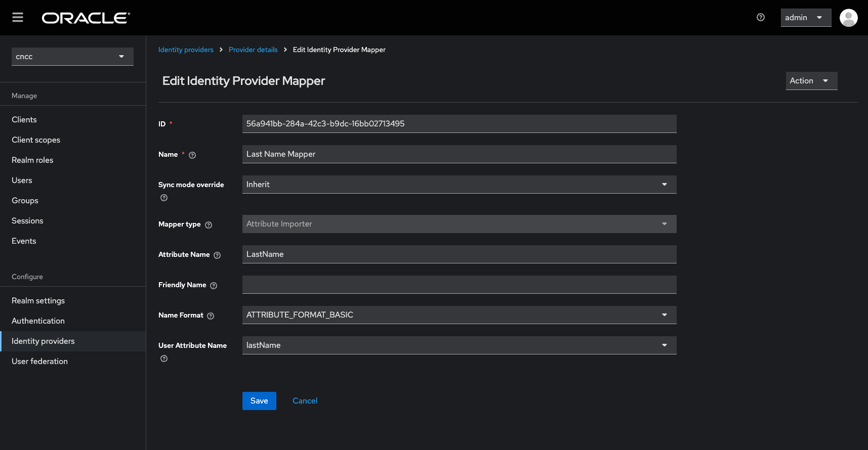868x450 pixels.
Task: Show help for Mapper type
Action: point(209,225)
